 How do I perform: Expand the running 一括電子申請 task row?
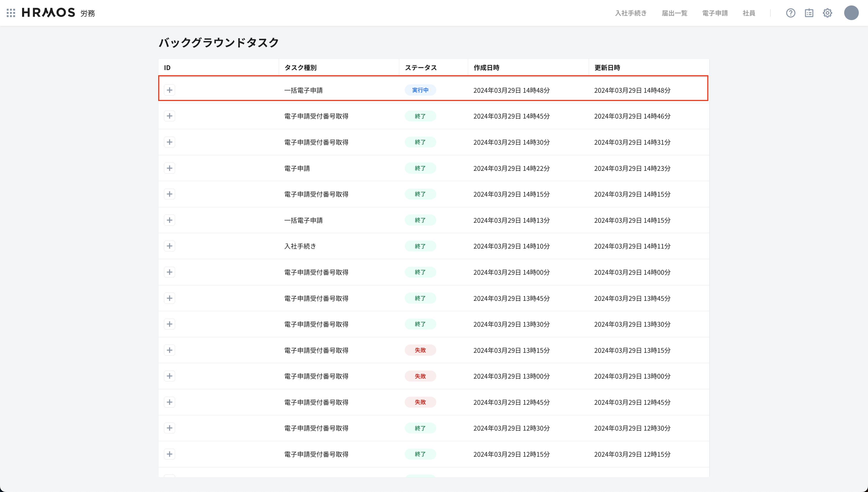click(x=170, y=90)
